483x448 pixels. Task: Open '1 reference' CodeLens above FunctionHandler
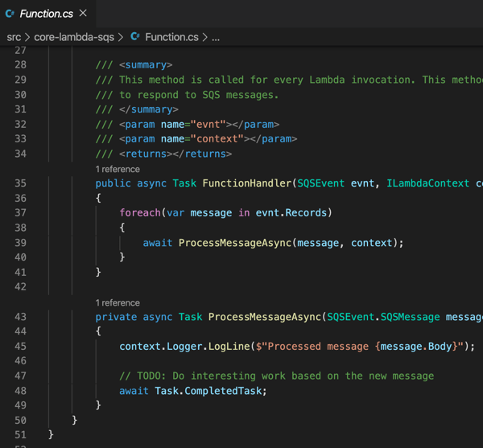pyautogui.click(x=118, y=169)
